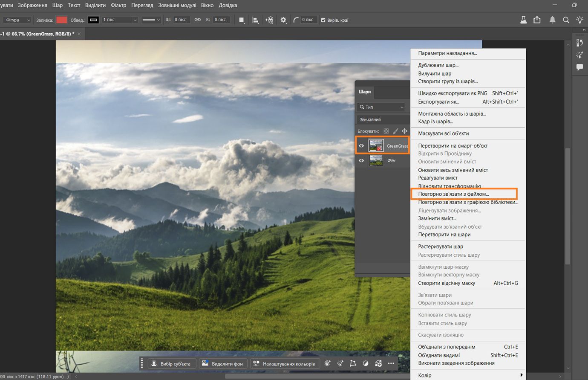The height and width of the screenshot is (380, 588).
Task: Open the Фільтр menu in menu bar
Action: click(x=118, y=5)
